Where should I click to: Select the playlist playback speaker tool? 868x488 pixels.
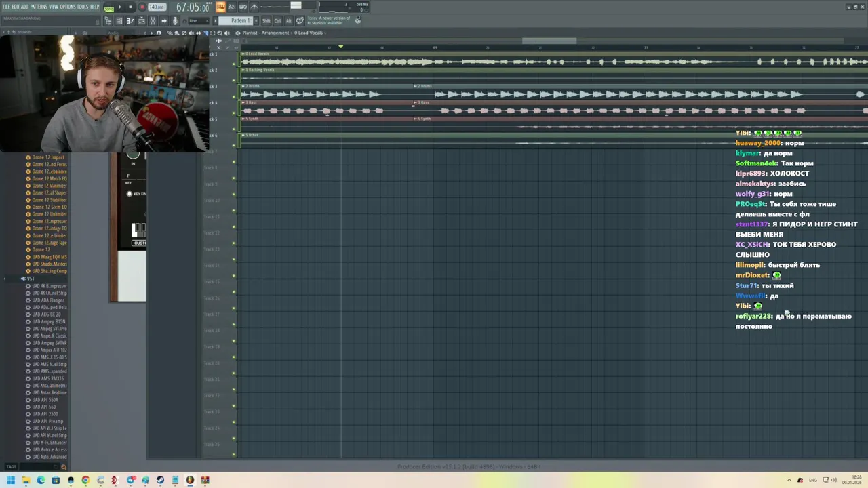(227, 33)
